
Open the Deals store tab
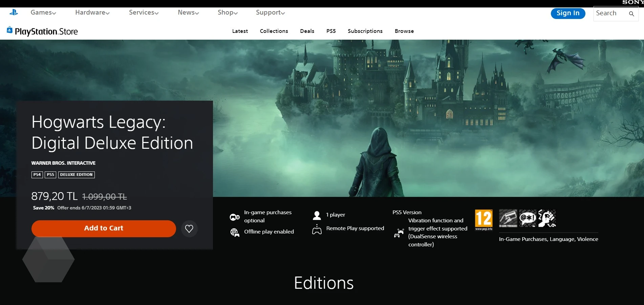[307, 31]
